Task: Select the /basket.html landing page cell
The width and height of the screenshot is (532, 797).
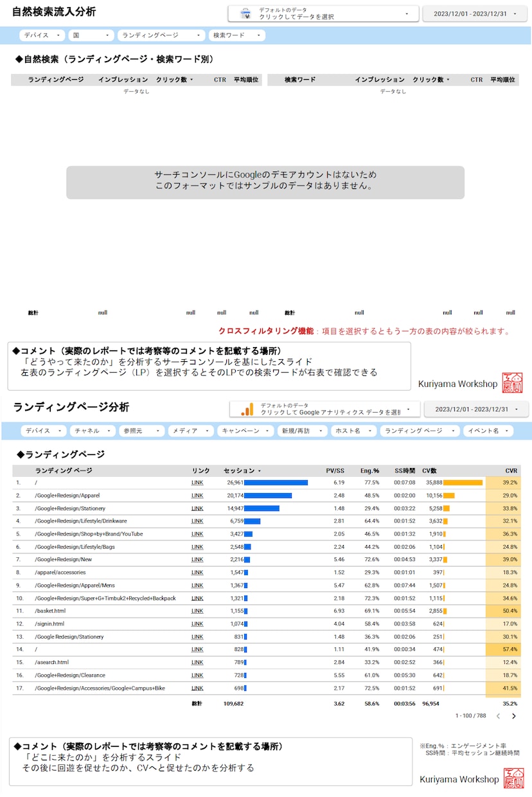Action: tap(50, 611)
